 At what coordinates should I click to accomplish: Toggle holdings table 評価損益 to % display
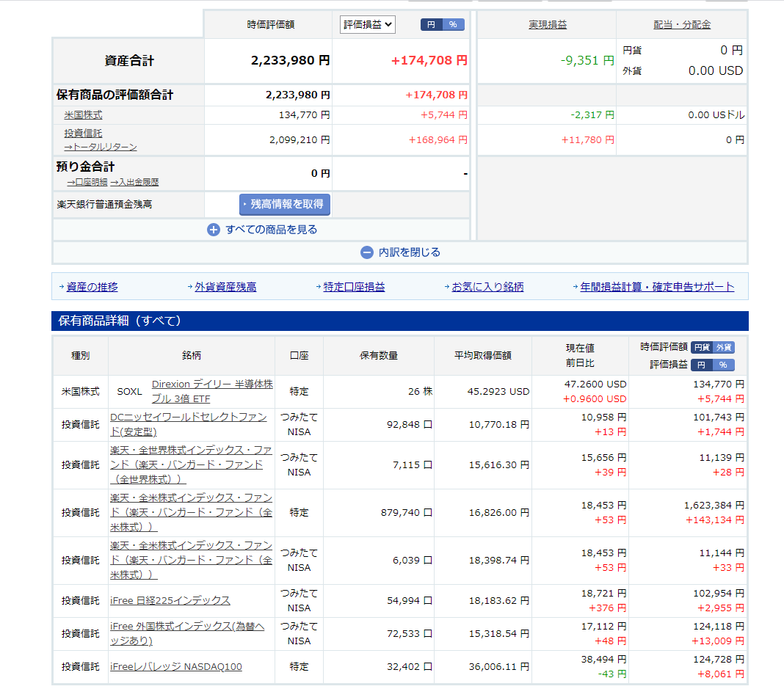tap(723, 365)
